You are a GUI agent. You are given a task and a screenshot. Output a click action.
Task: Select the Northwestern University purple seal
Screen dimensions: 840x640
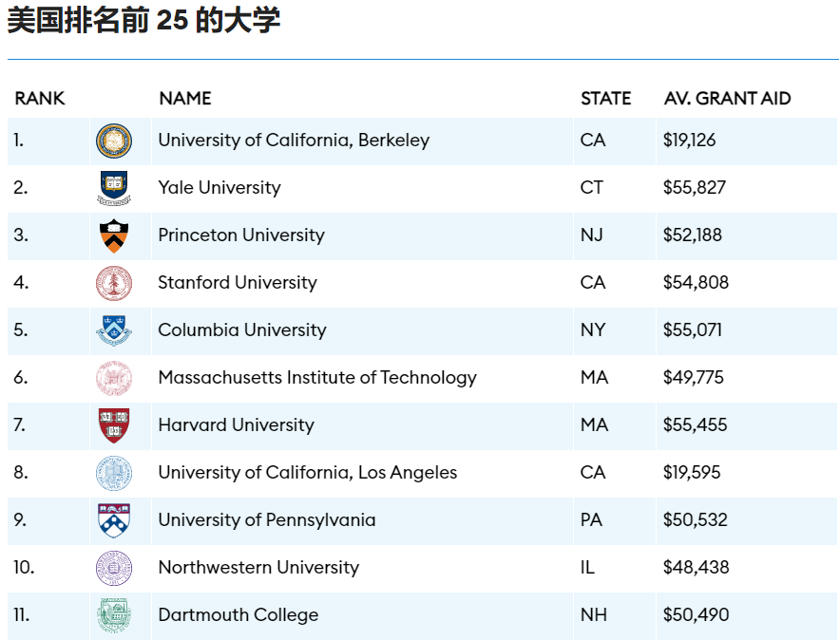[114, 568]
